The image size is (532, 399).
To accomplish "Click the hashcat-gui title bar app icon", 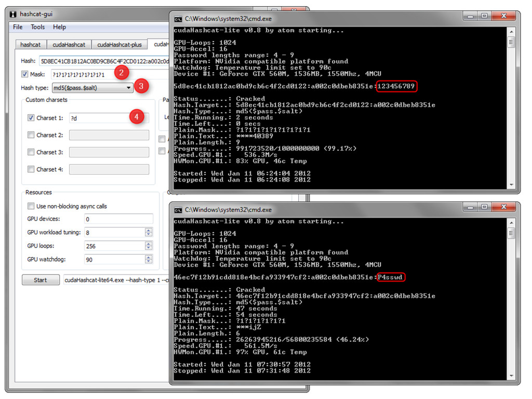I will (13, 14).
